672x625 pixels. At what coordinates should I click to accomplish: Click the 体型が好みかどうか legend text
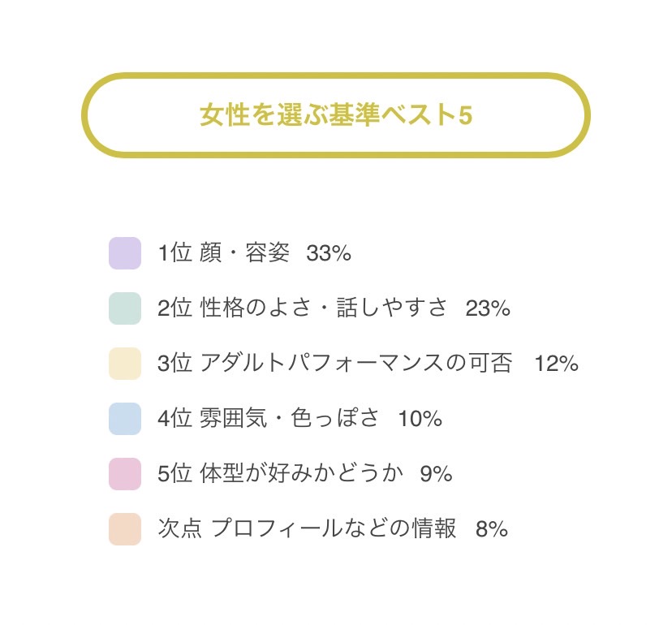tap(301, 474)
